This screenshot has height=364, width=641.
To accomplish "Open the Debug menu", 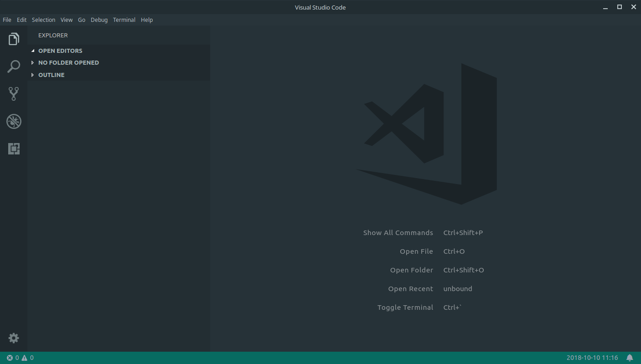I will click(x=99, y=20).
